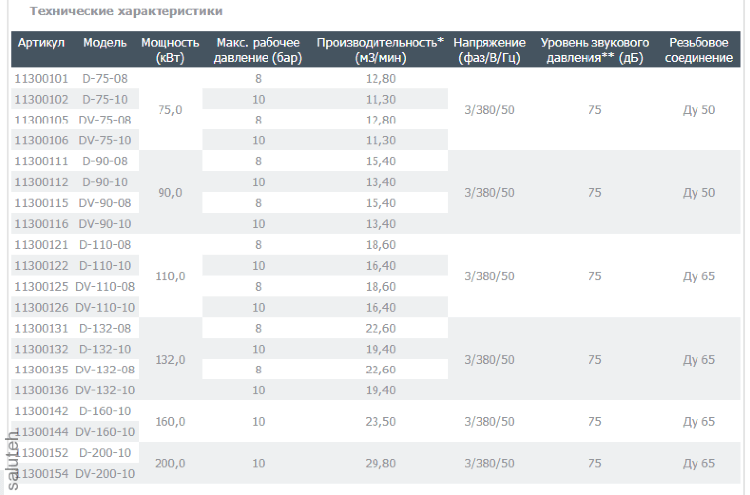Screen dimensions: 750x495
Task: Select the DV-110-08 model cell
Action: 106,286
